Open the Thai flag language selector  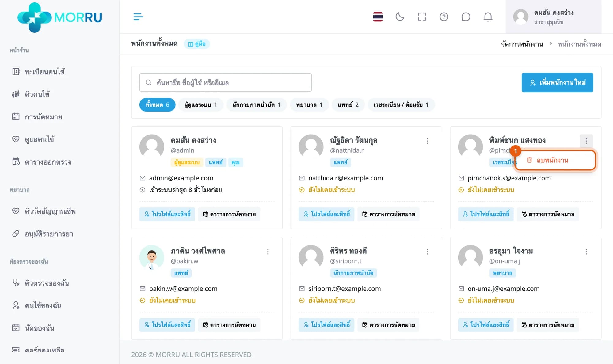378,17
